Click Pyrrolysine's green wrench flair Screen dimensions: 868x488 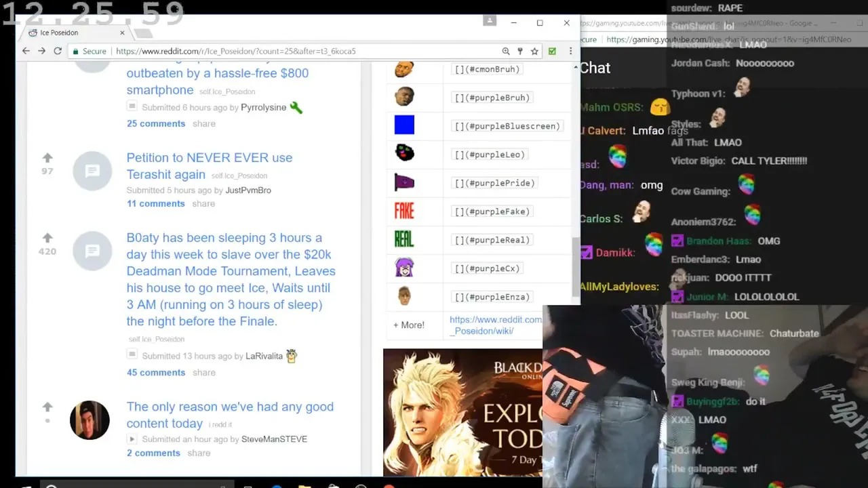click(x=296, y=107)
